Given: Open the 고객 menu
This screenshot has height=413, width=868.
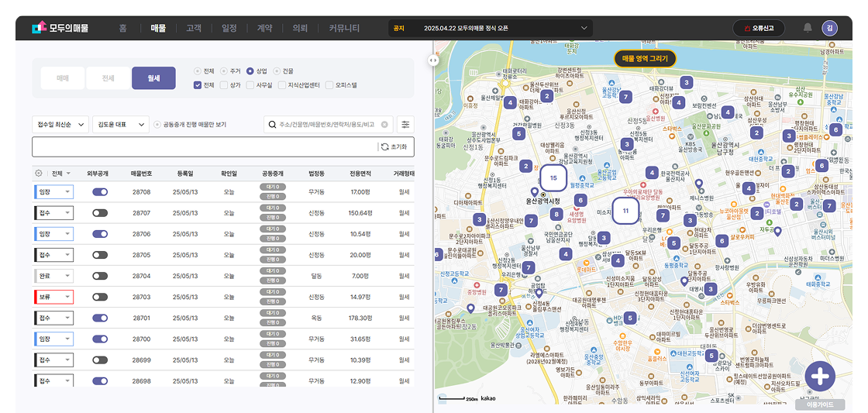Looking at the screenshot, I should (194, 28).
